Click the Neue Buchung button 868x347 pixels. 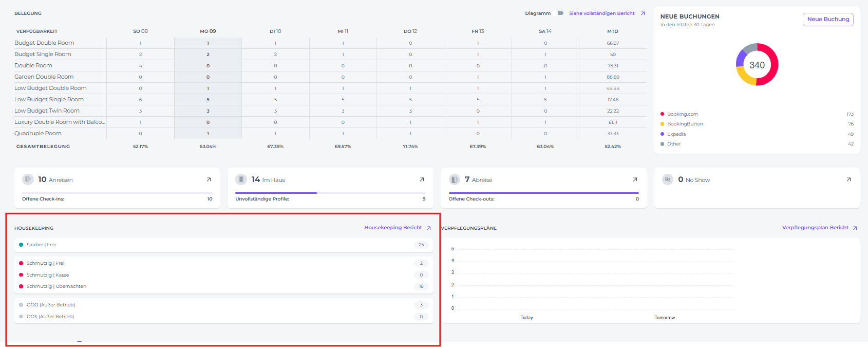point(828,19)
